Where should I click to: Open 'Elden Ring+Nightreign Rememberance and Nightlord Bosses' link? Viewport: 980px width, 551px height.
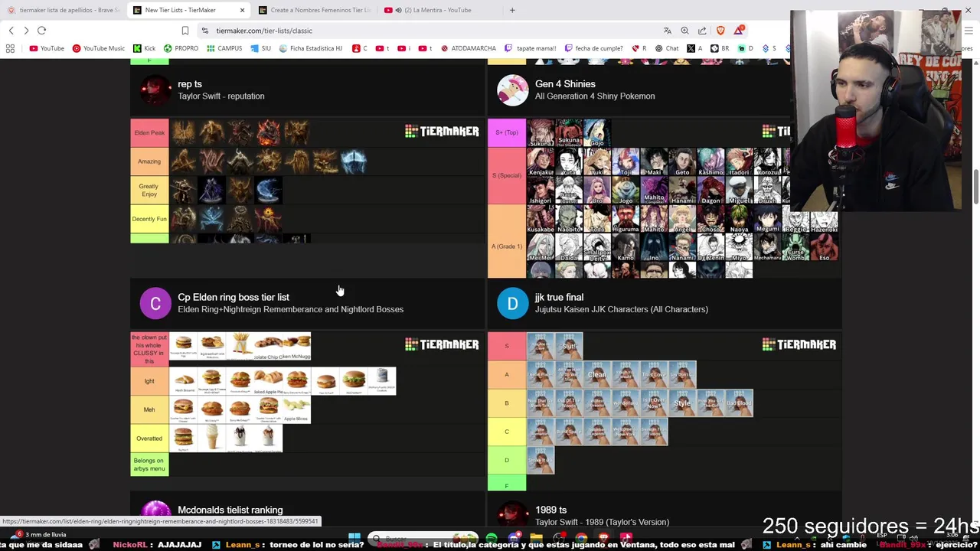291,309
